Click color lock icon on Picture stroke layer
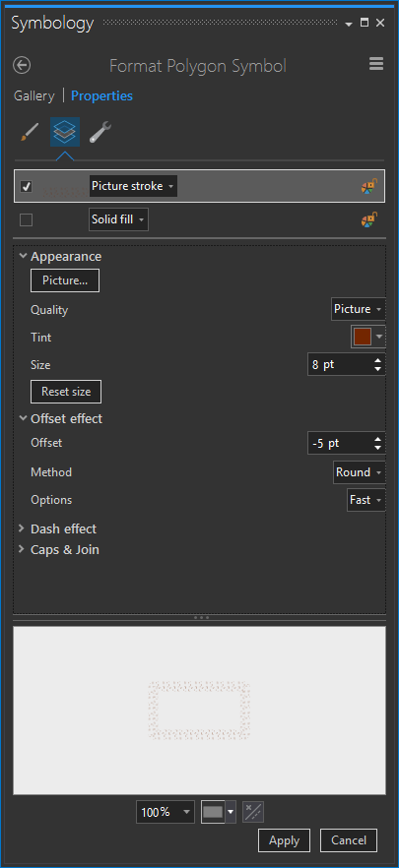 tap(369, 187)
